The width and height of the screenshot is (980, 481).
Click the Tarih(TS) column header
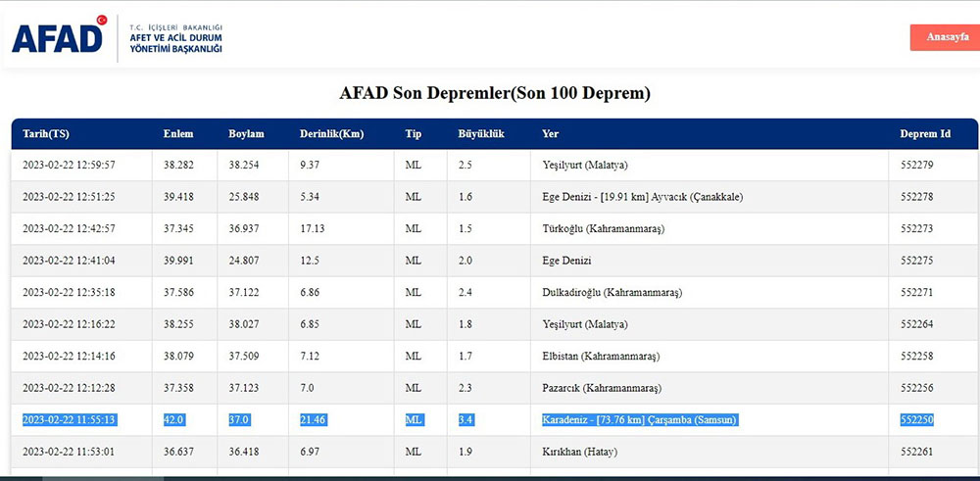point(46,133)
